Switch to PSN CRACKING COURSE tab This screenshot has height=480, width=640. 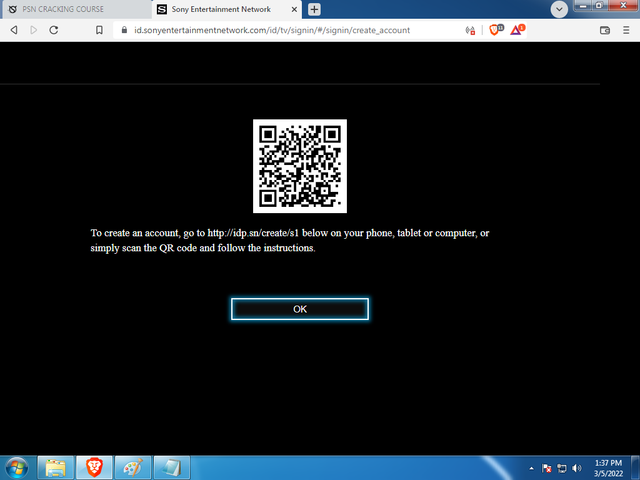click(x=76, y=9)
